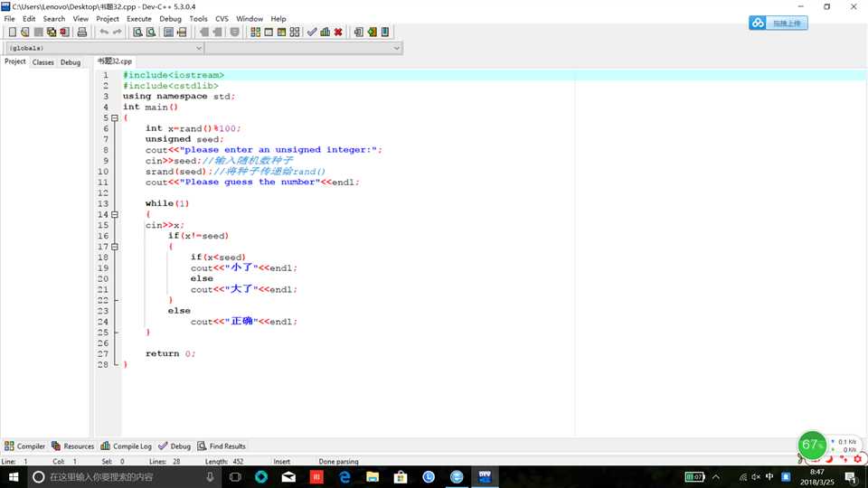
Task: Open Task View from the taskbar
Action: (235, 477)
